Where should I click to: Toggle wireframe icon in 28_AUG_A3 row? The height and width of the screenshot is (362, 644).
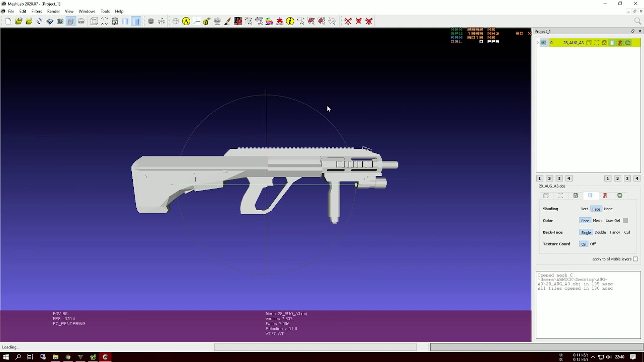coord(604,43)
